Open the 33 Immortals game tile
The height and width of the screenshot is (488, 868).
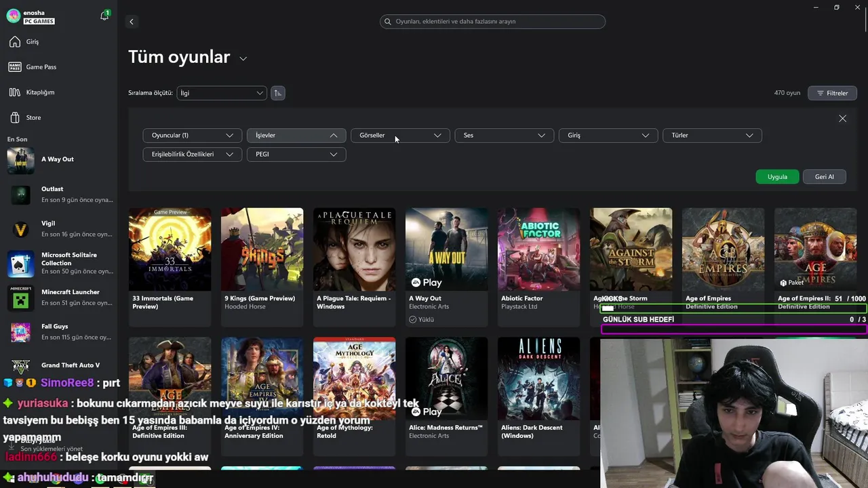170,267
